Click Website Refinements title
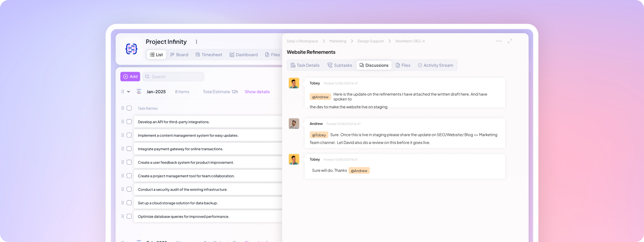This screenshot has height=242, width=644. [x=311, y=52]
